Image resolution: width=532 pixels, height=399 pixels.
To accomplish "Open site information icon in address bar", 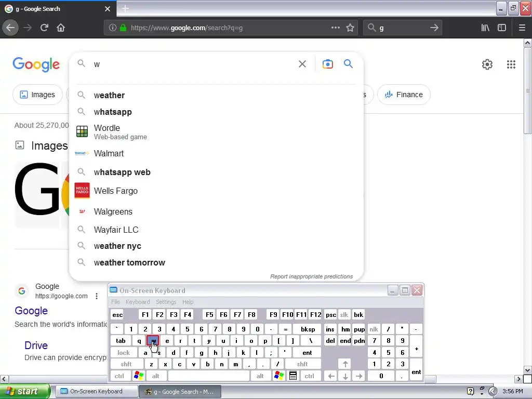I will (x=113, y=28).
